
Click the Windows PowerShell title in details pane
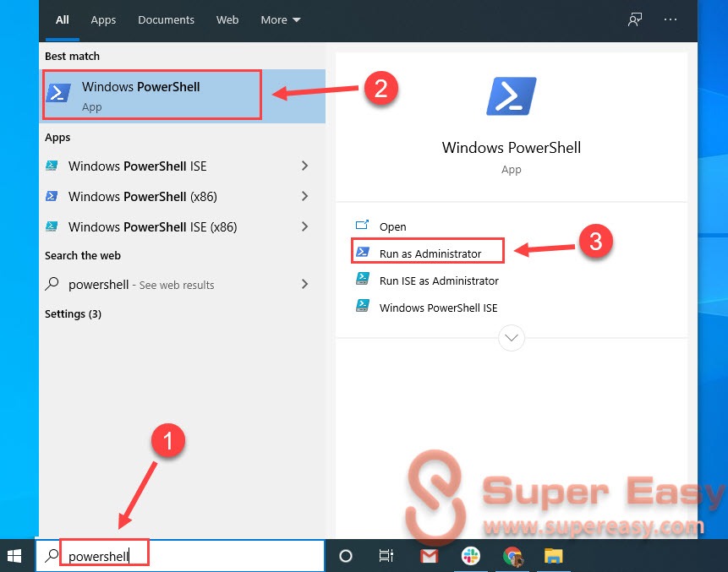point(512,148)
